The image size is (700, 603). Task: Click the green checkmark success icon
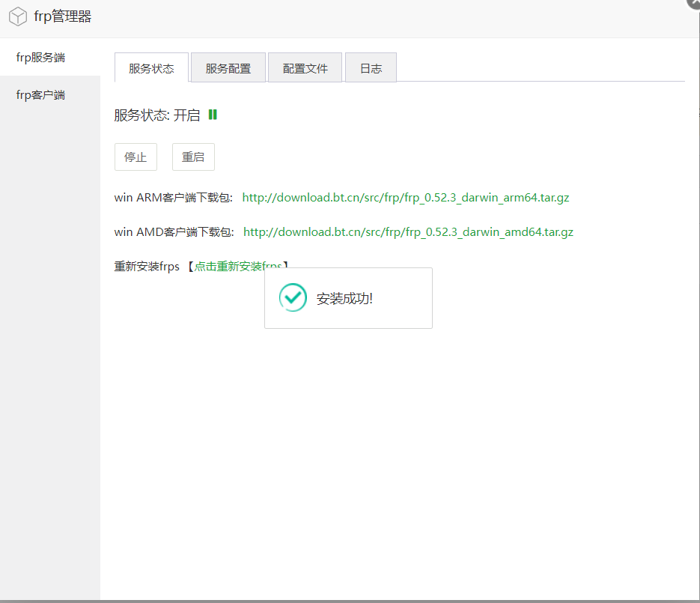(x=293, y=297)
